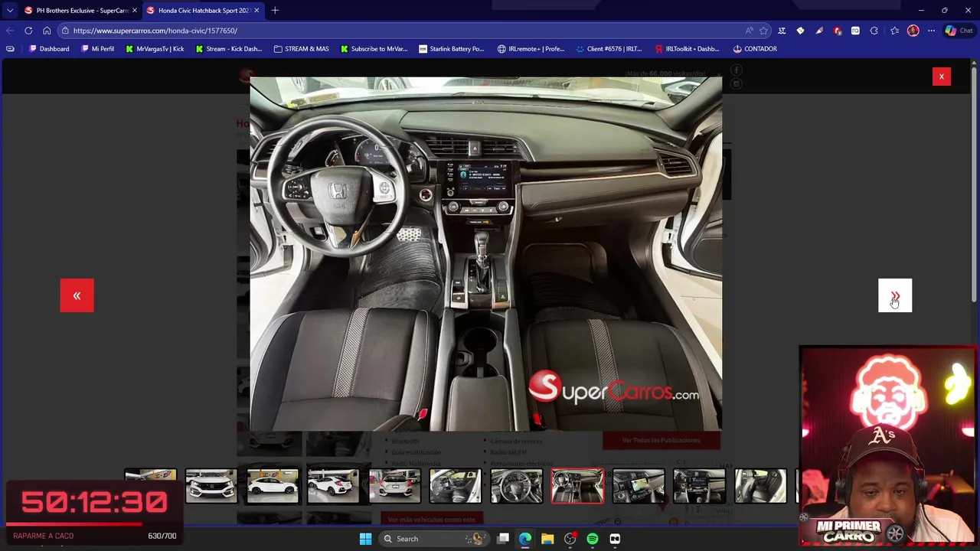Toggle the sidebar icon left of Dashboard bookmark
Screen dimensions: 980x551
10,49
